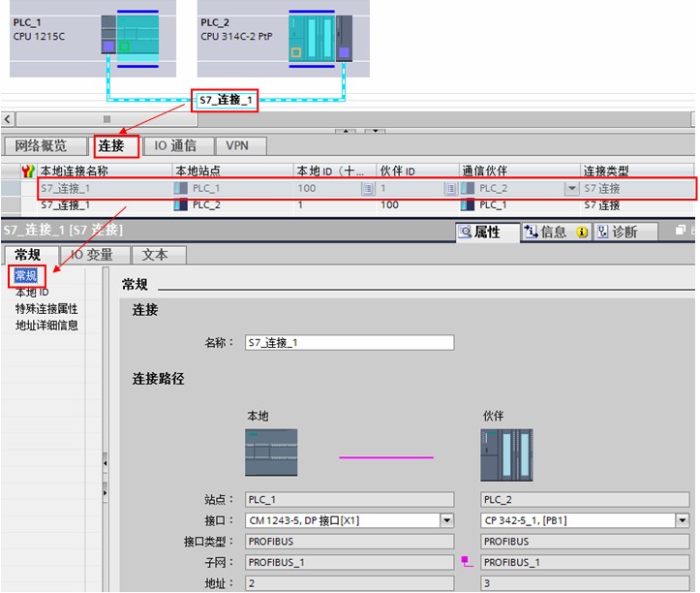Select the IO 变量 tab
This screenshot has height=593, width=700.
[95, 255]
